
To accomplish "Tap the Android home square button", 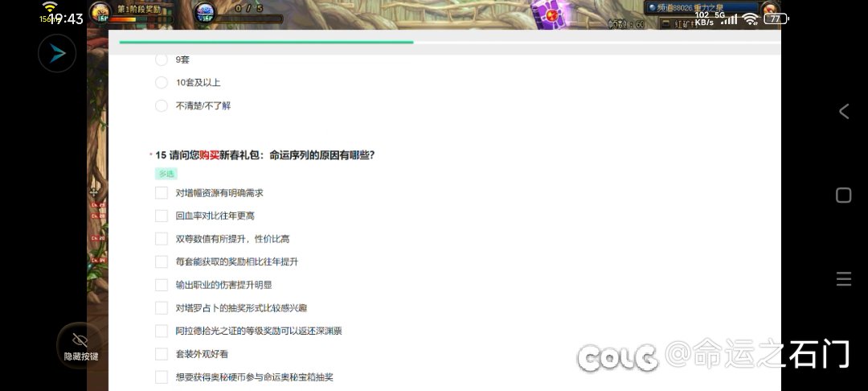I will 843,195.
